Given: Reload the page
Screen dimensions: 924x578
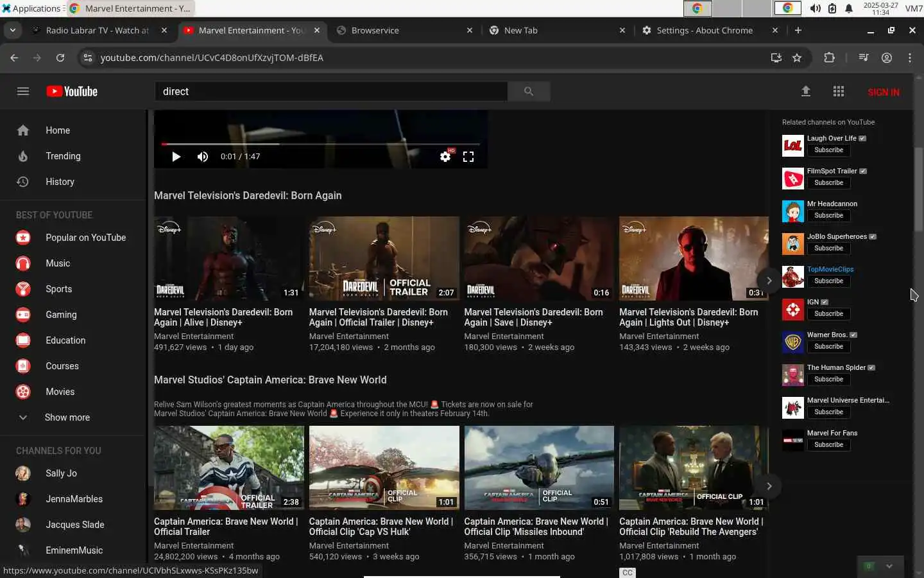Looking at the screenshot, I should click(60, 58).
